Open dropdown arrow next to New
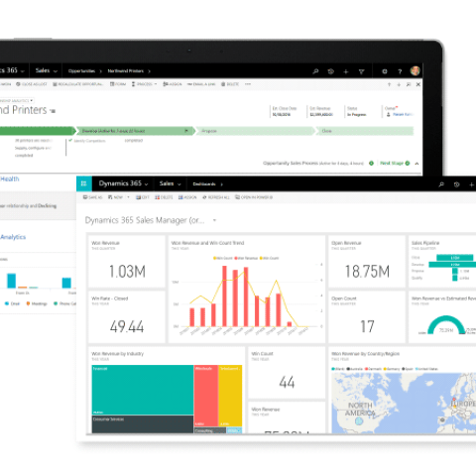 click(x=128, y=197)
